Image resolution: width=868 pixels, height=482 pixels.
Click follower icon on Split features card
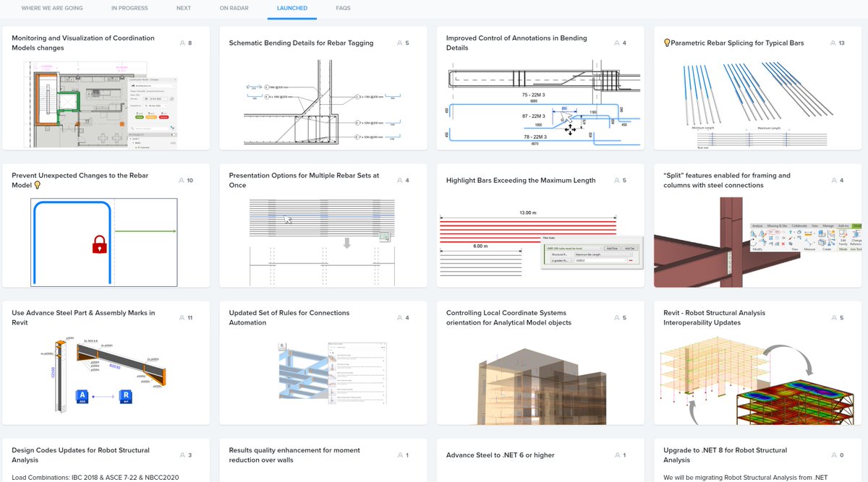833,181
